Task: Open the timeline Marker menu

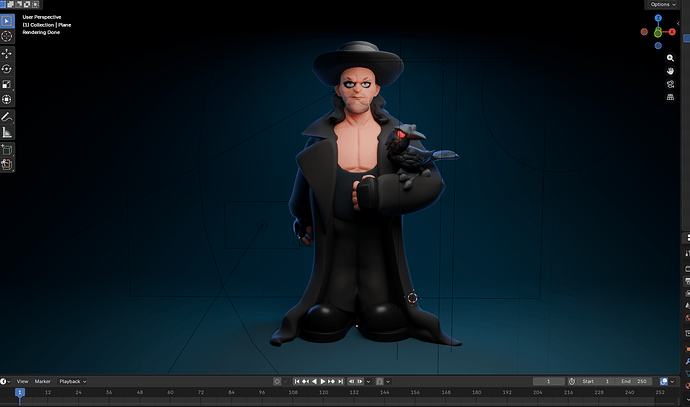Action: click(43, 381)
